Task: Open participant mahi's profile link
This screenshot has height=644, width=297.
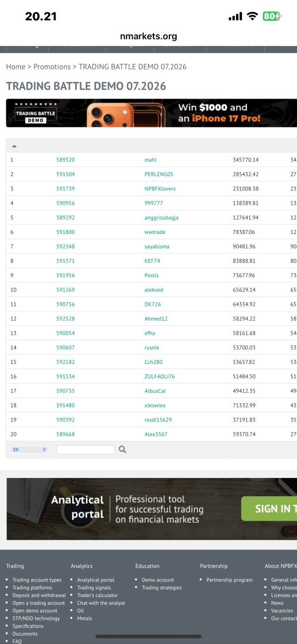Action: [x=150, y=160]
